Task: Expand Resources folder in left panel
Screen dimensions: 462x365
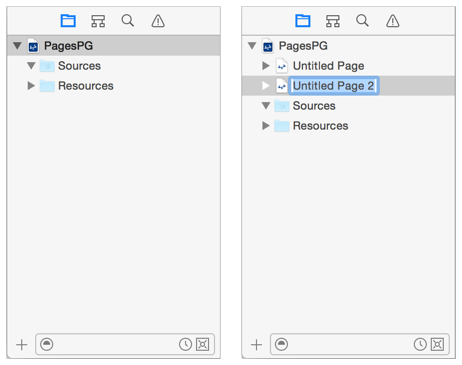Action: [31, 86]
